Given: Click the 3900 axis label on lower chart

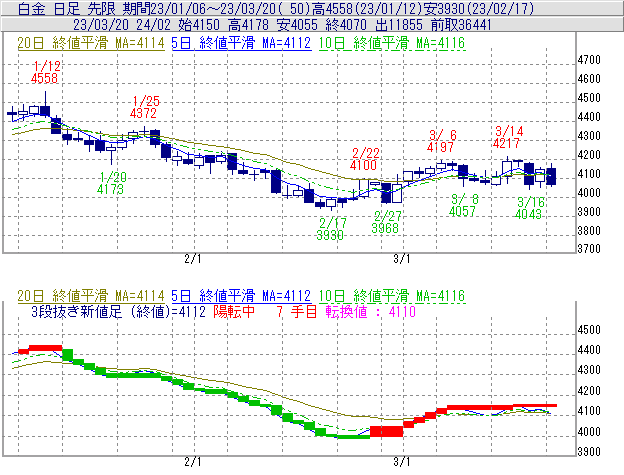Looking at the screenshot, I should tap(589, 452).
